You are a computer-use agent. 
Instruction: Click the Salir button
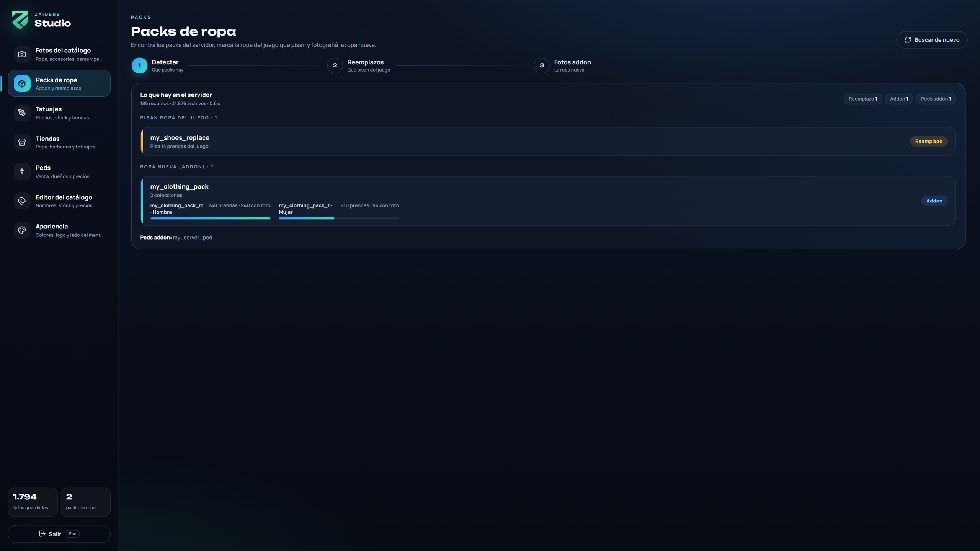(x=59, y=534)
